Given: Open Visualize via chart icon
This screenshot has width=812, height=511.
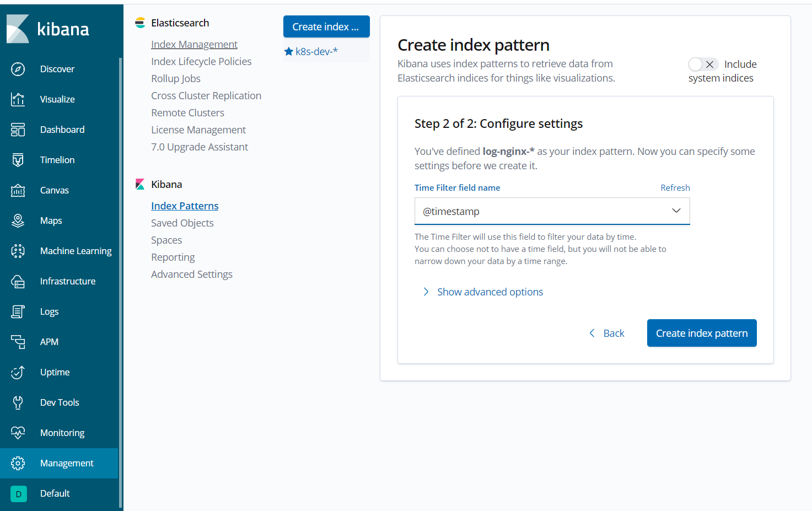Looking at the screenshot, I should [x=18, y=99].
